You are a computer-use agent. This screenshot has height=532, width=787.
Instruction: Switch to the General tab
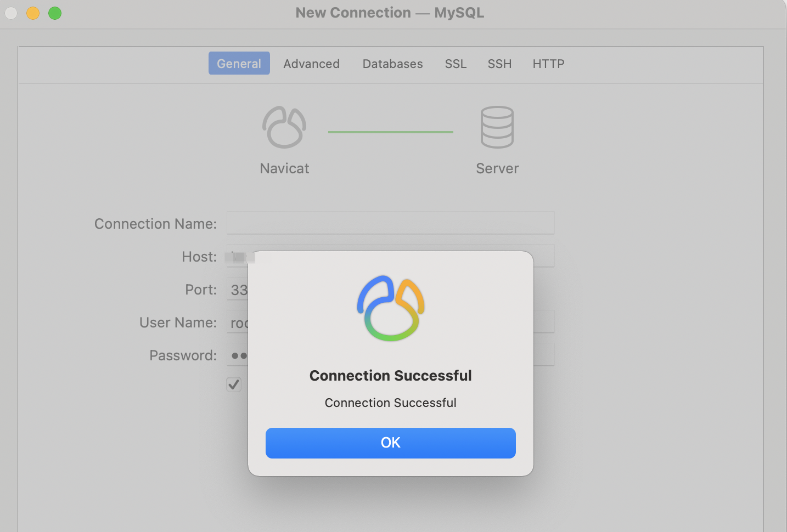[239, 63]
